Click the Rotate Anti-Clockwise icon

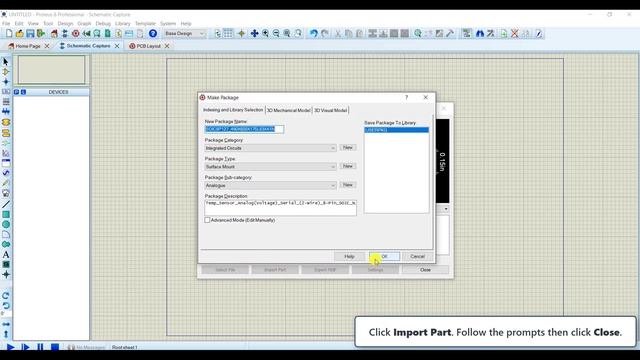coord(6,305)
